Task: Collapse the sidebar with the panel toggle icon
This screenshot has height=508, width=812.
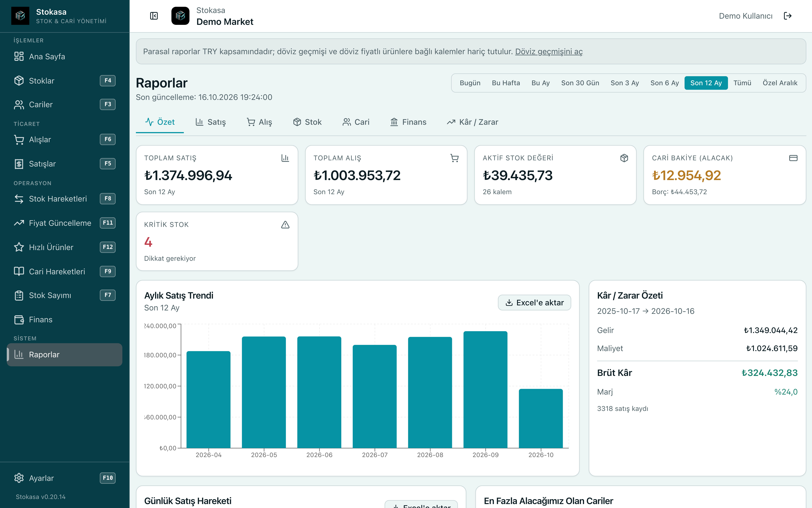Action: pyautogui.click(x=154, y=16)
